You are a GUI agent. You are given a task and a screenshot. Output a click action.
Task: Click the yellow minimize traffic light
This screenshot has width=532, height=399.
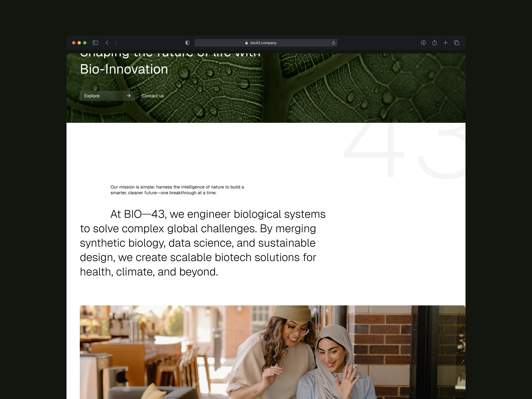(79, 43)
